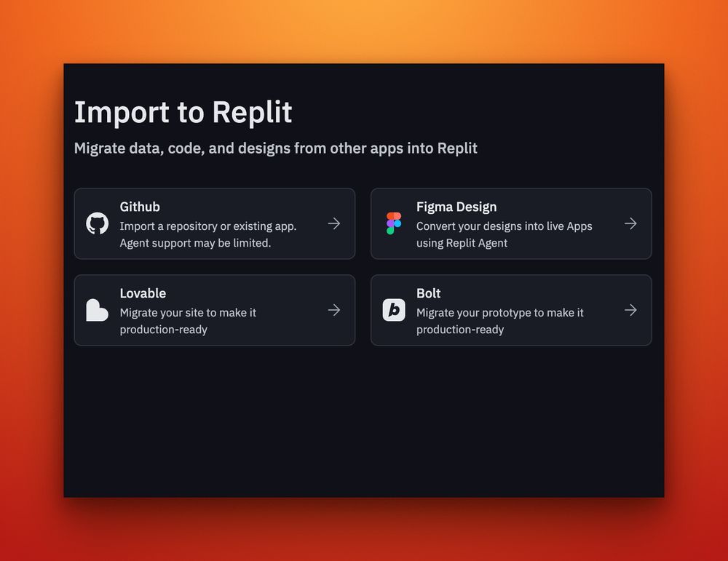Click 'Migrate your prototype to make it' text
728x561 pixels.
coord(500,313)
